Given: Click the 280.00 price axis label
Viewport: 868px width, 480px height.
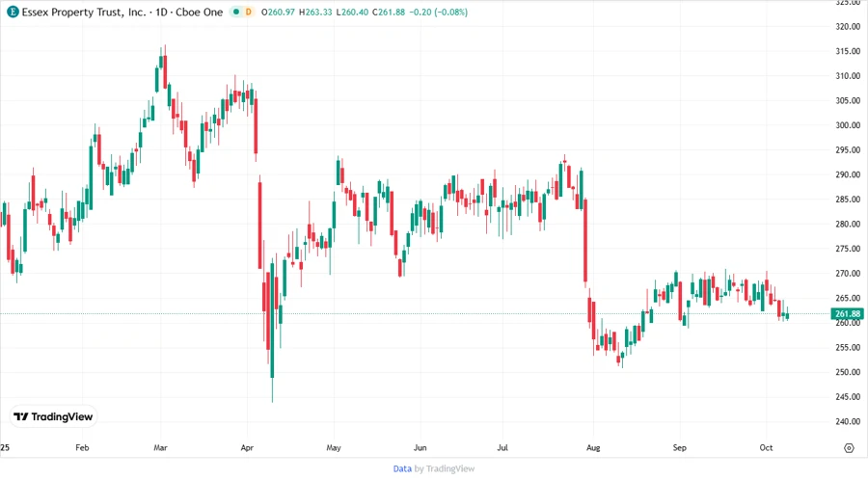Looking at the screenshot, I should 848,224.
